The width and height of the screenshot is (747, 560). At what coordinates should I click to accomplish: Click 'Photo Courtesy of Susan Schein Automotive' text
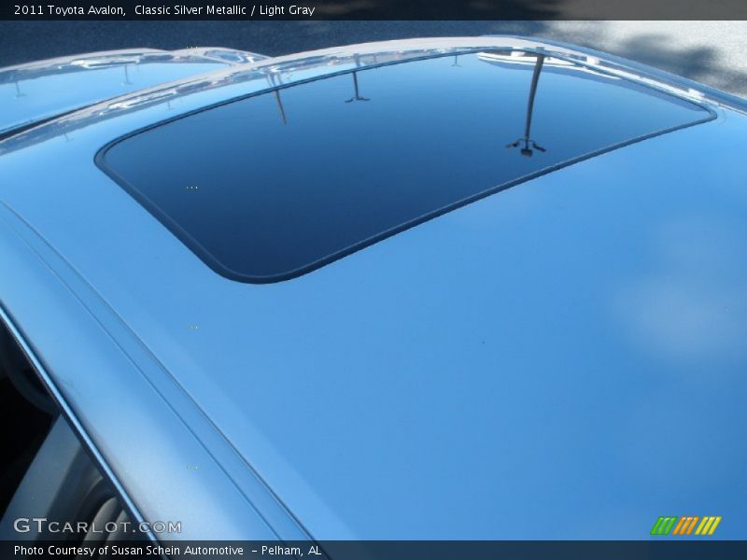[x=129, y=551]
